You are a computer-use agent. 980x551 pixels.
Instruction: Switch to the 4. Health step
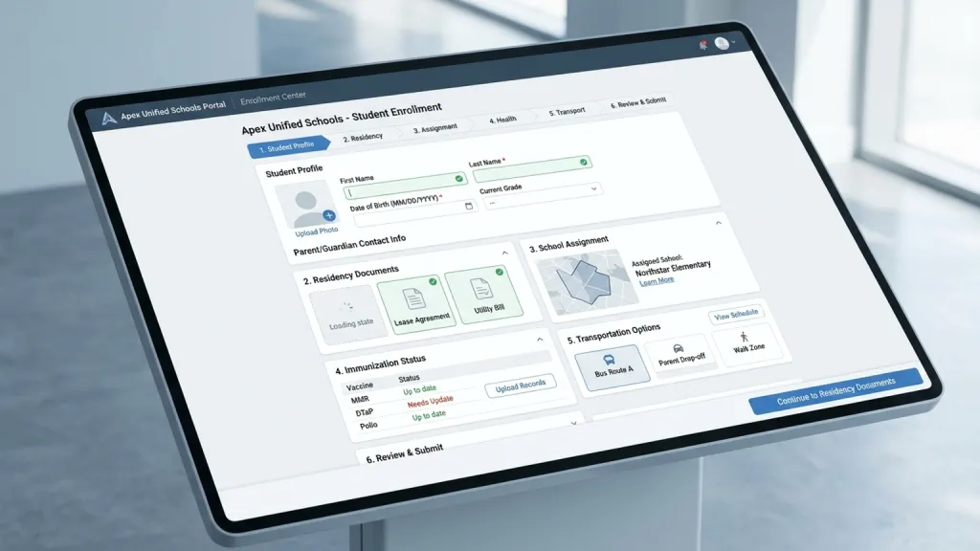pos(502,120)
